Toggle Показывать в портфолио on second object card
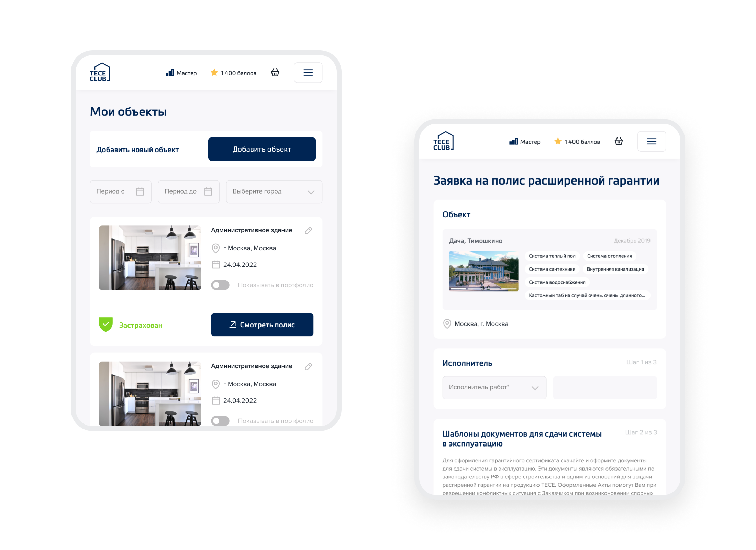 [x=220, y=421]
